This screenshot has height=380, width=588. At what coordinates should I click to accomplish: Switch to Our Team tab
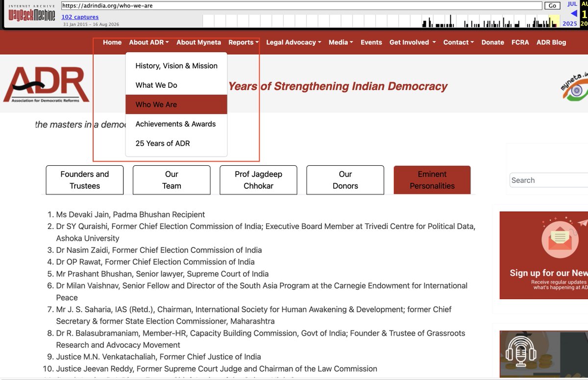click(x=171, y=180)
